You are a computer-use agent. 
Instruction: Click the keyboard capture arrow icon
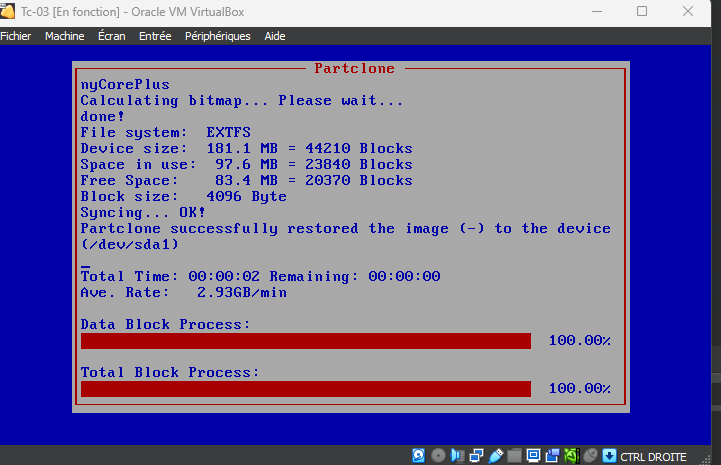[609, 455]
